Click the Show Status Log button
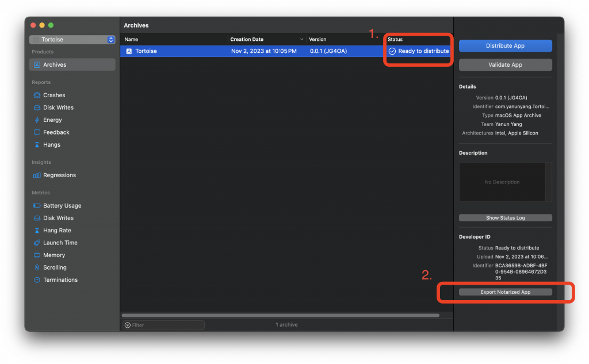The width and height of the screenshot is (589, 364). click(x=505, y=218)
